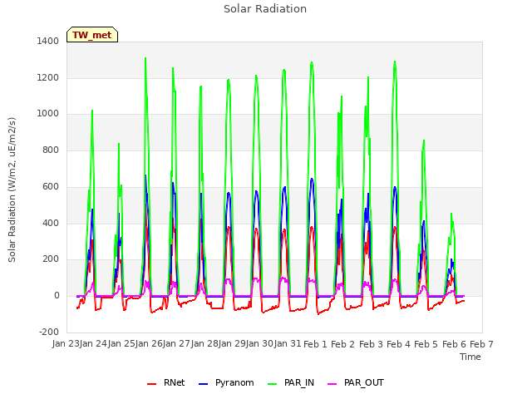
Task: Toggle the RNet legend entry
Action: click(x=165, y=382)
